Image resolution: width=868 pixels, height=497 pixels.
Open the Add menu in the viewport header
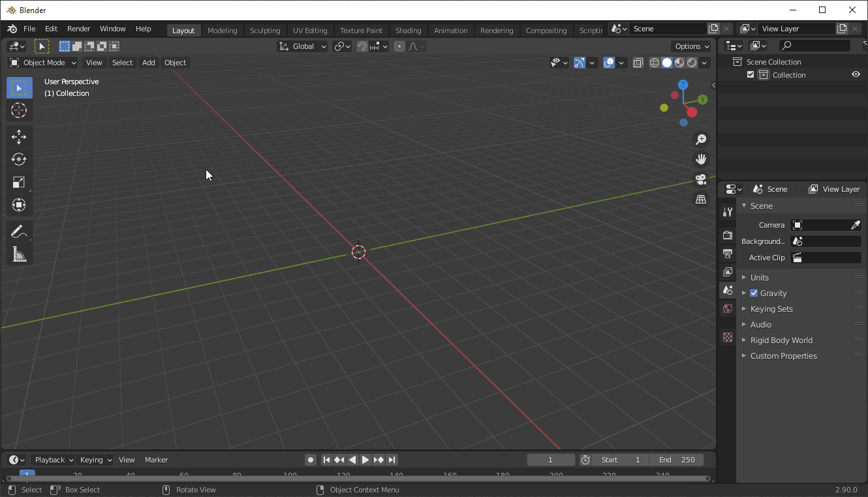point(148,63)
